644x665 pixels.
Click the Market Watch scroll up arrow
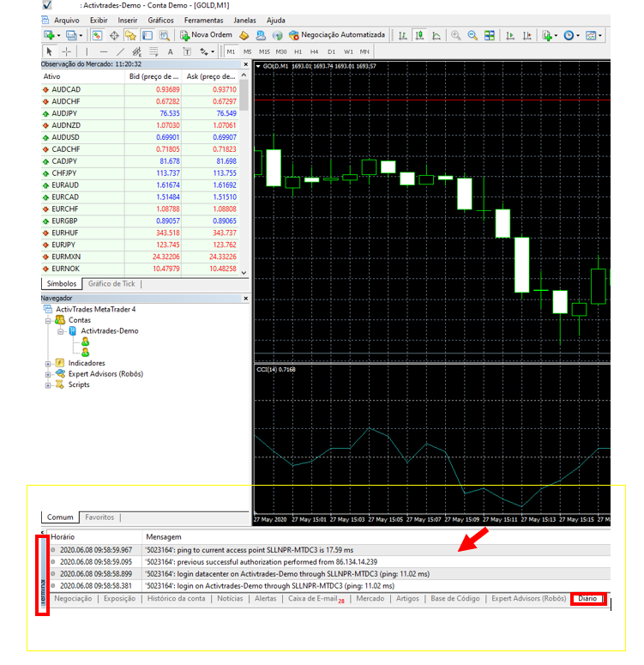[x=244, y=75]
